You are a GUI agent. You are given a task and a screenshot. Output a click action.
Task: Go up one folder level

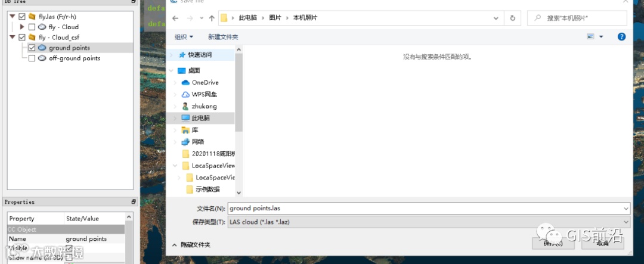[x=212, y=18]
